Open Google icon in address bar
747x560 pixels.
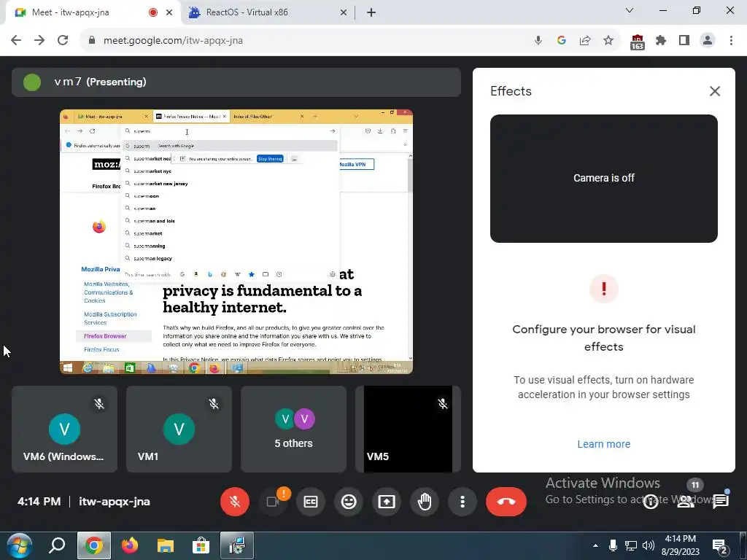coord(562,41)
